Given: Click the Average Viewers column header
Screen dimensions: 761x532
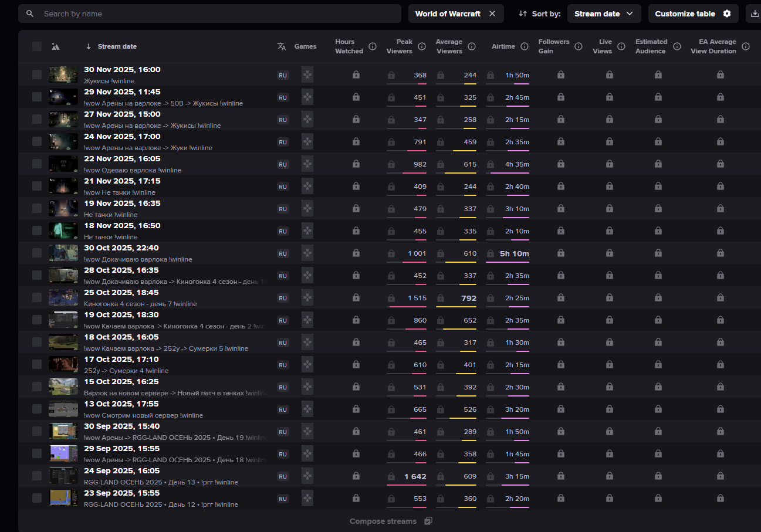Looking at the screenshot, I should pos(449,46).
